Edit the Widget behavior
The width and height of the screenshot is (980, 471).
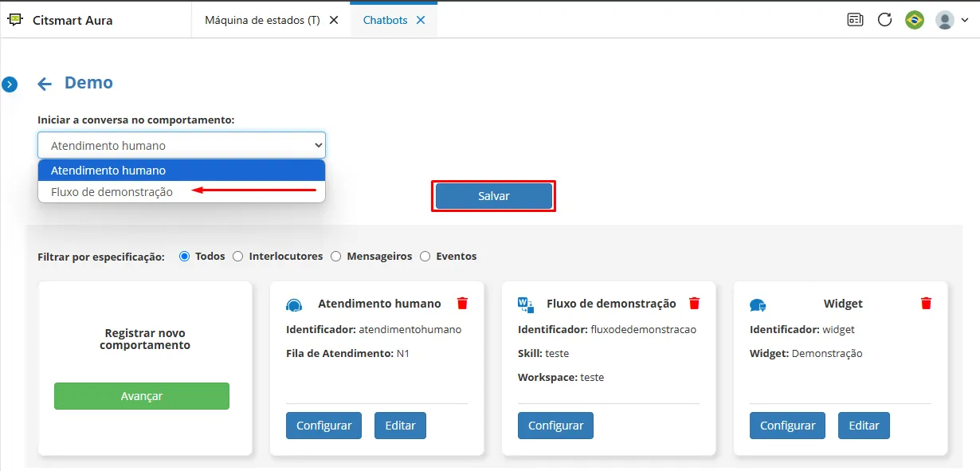(864, 426)
